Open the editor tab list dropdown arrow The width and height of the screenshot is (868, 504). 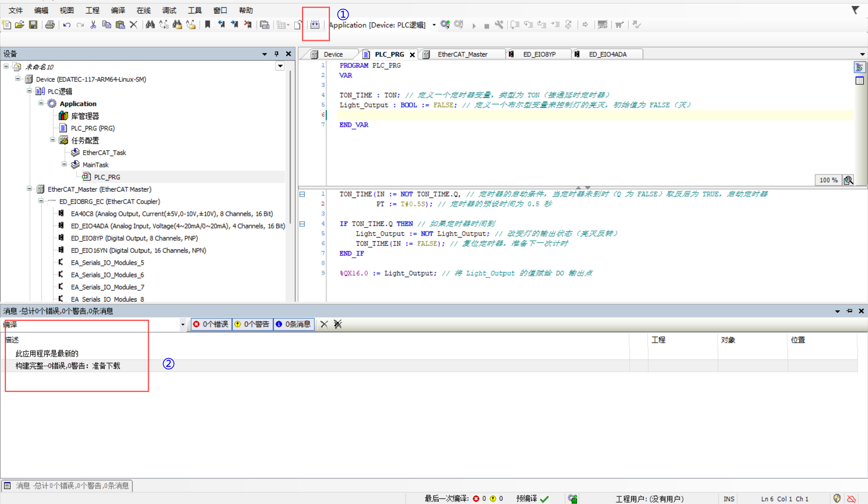(x=862, y=54)
